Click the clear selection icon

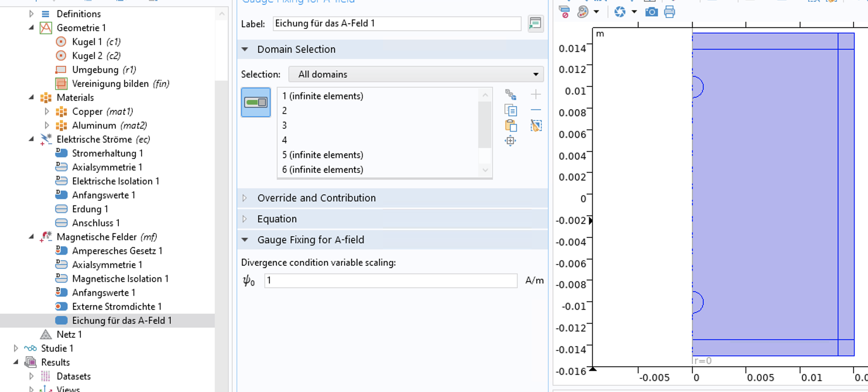(536, 126)
